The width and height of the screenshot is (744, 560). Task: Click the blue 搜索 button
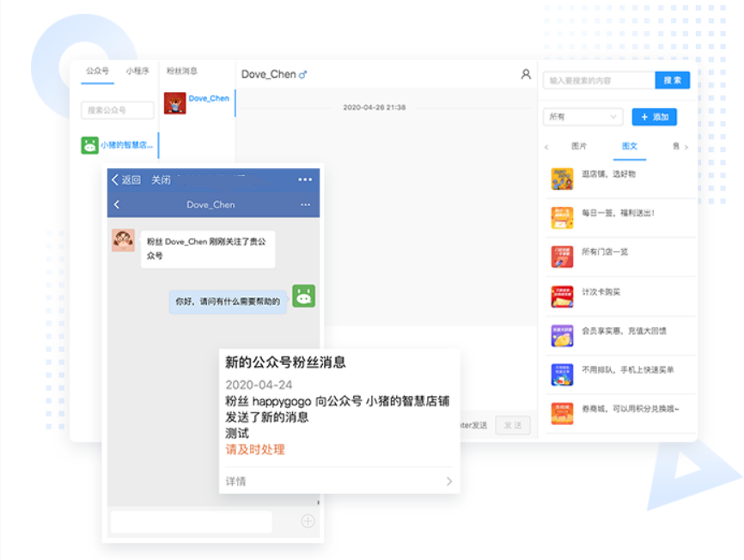[x=673, y=80]
